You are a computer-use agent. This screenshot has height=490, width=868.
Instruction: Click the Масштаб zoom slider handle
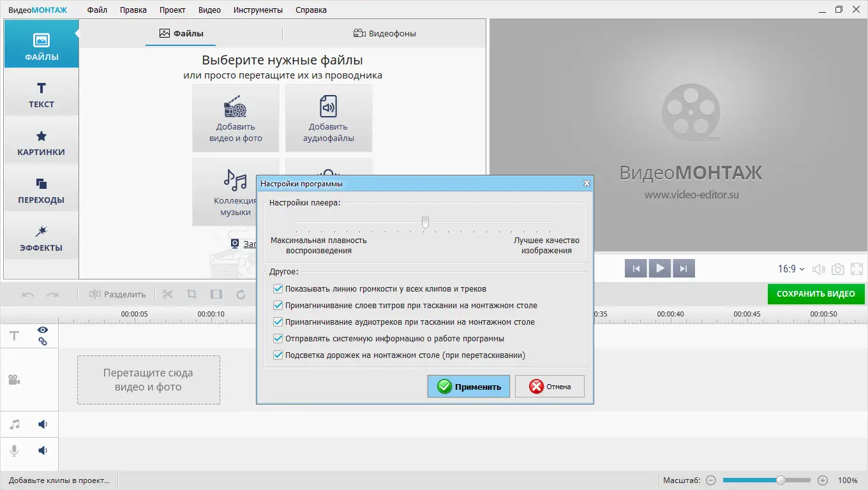coord(781,480)
